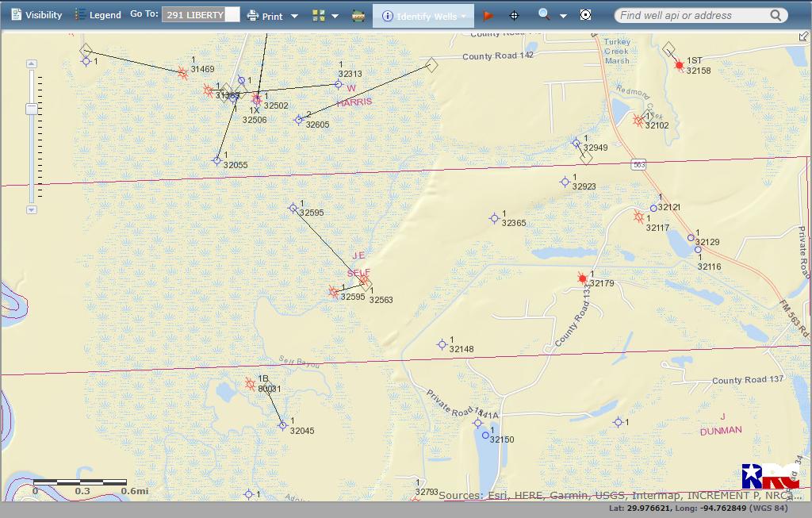Click the Print button
The width and height of the screenshot is (812, 518).
(265, 16)
